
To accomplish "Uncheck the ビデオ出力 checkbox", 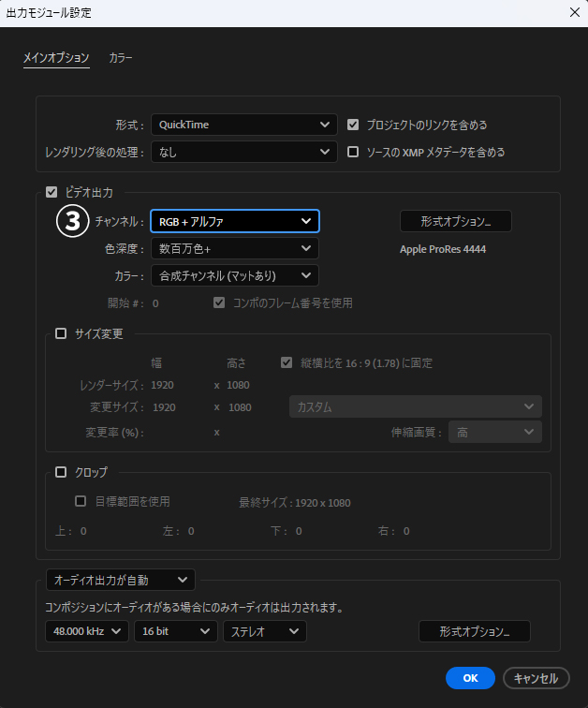I will point(52,193).
